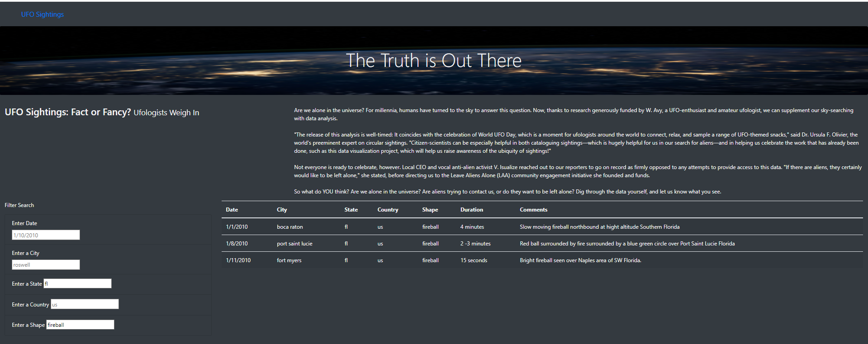Viewport: 868px width, 344px height.
Task: Click the port saint lucie city cell
Action: 294,244
